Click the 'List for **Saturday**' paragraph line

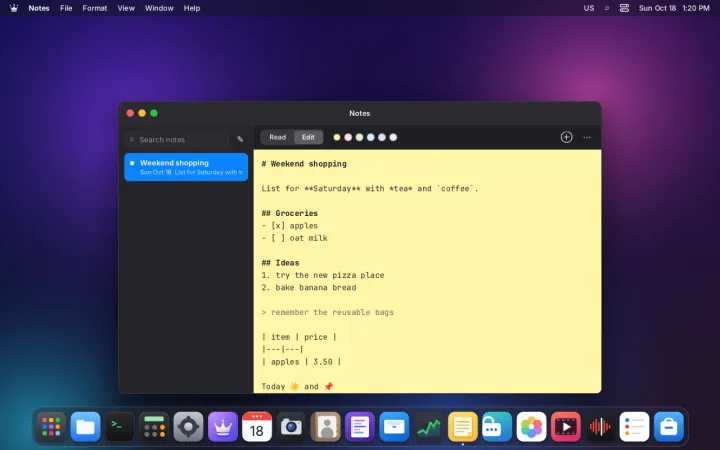(x=370, y=188)
